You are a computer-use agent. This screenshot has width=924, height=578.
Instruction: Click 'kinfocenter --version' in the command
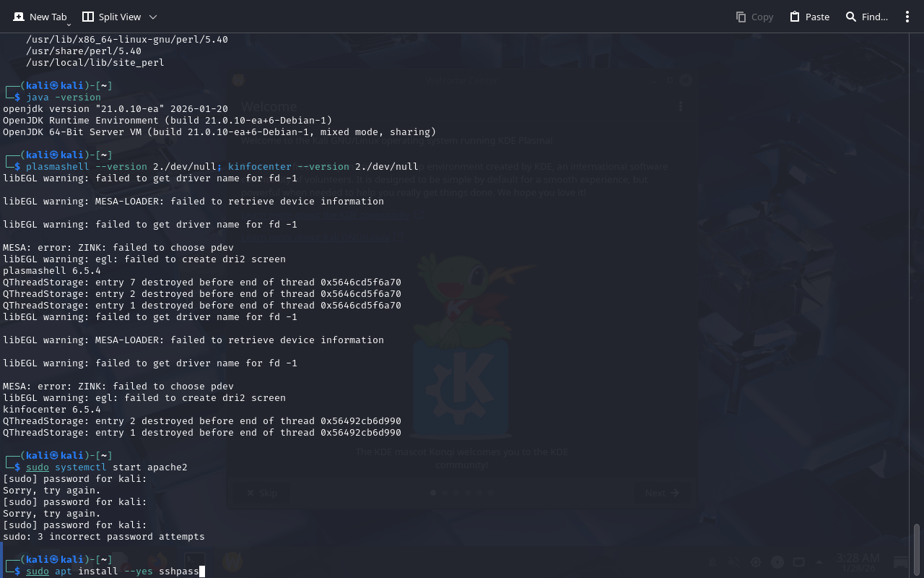[x=289, y=167]
